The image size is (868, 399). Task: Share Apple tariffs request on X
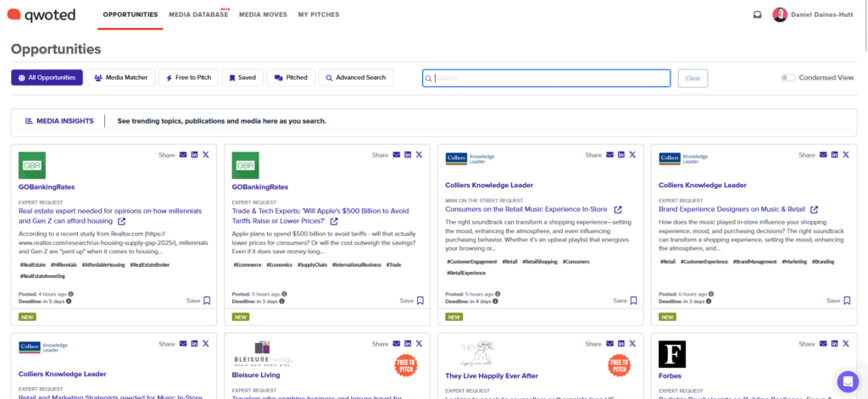pyautogui.click(x=419, y=155)
